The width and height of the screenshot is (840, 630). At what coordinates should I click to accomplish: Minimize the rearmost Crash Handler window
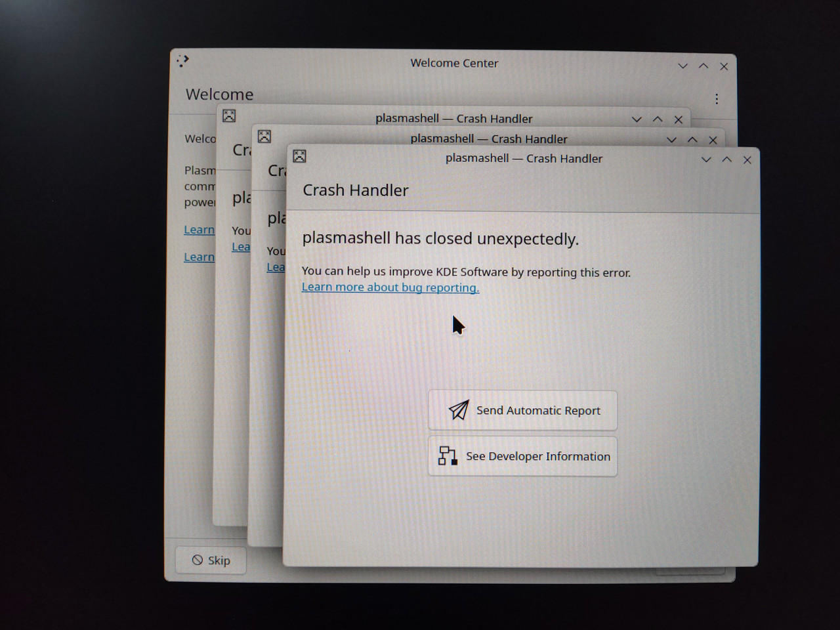[637, 119]
